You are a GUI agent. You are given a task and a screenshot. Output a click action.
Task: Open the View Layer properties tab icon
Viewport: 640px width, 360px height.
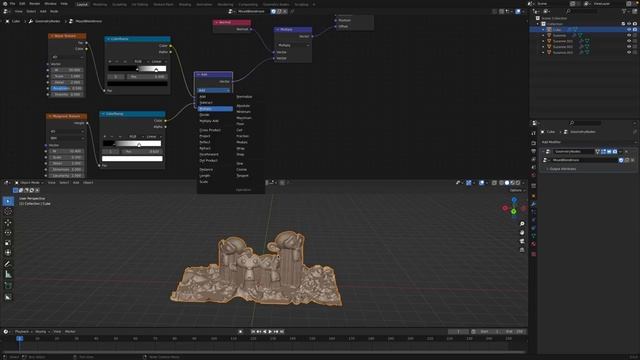point(533,159)
